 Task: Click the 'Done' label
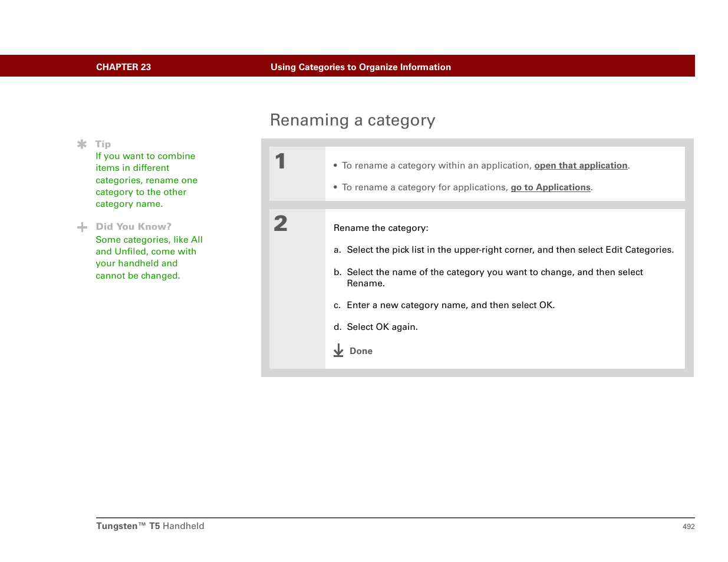pyautogui.click(x=361, y=351)
